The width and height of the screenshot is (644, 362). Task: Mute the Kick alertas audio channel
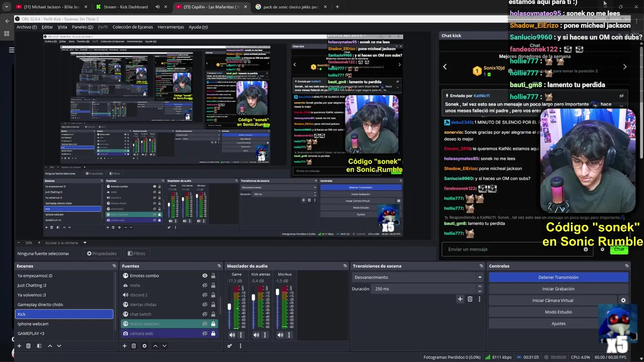tap(256, 335)
